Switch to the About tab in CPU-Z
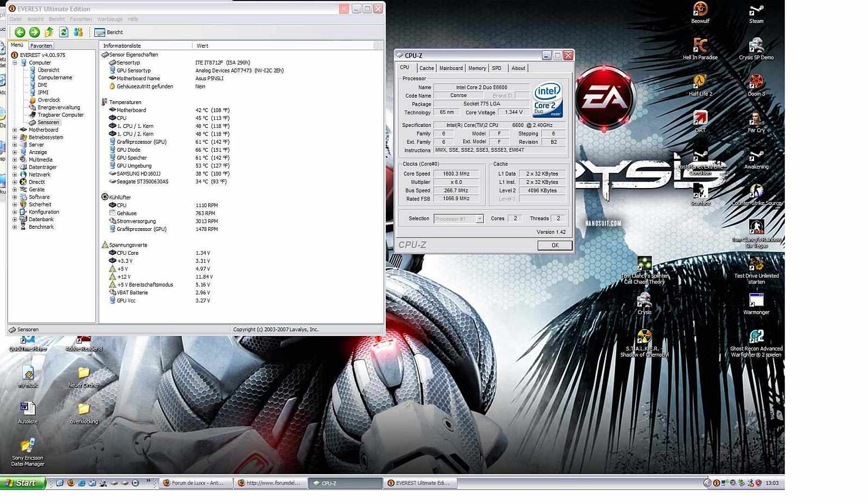Screen dimensions: 868x503 pyautogui.click(x=518, y=68)
